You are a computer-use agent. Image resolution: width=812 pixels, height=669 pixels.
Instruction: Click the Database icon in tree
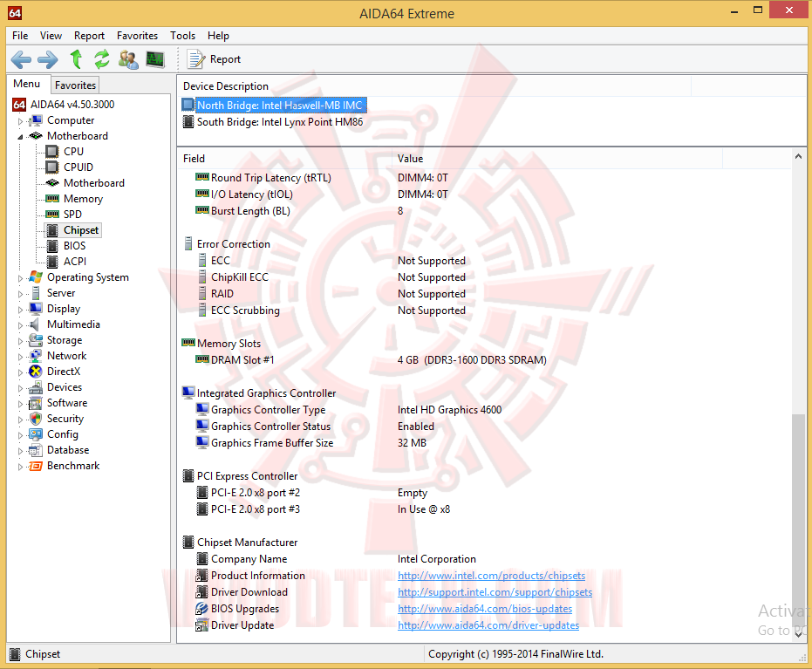35,450
